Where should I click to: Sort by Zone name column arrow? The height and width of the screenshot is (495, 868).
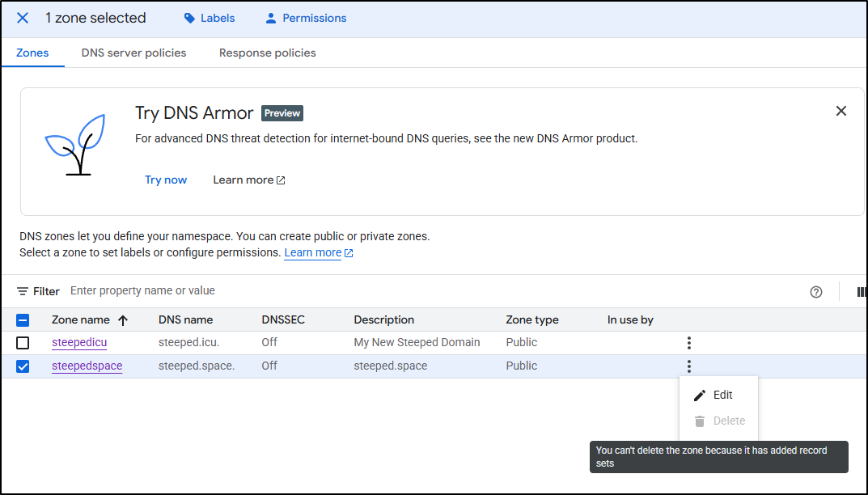coord(123,320)
